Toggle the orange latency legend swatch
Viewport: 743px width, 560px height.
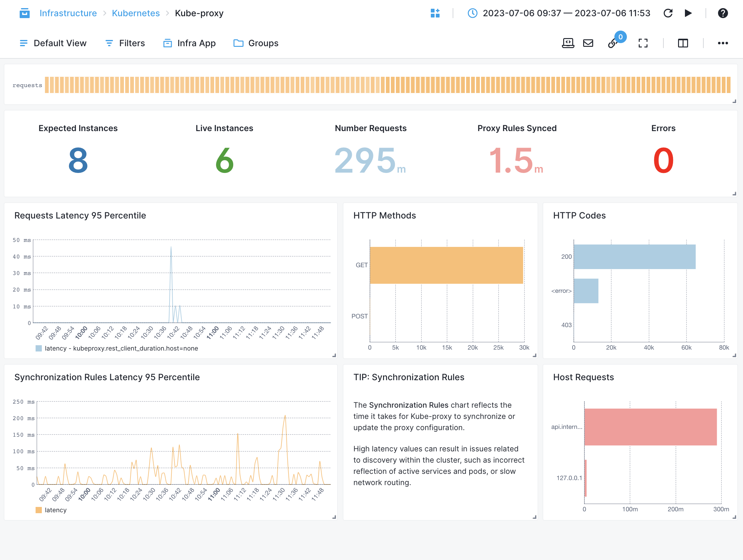pos(39,510)
